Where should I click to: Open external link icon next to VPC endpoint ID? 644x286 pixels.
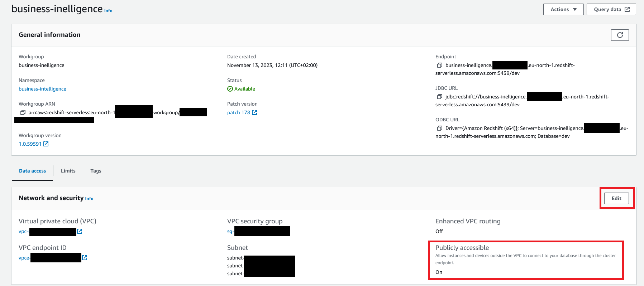click(x=85, y=258)
